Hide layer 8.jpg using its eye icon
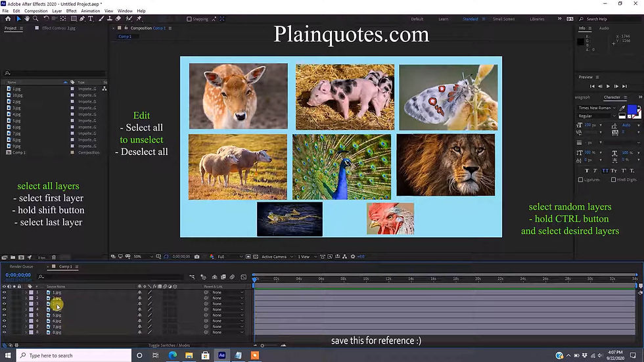 [5, 332]
